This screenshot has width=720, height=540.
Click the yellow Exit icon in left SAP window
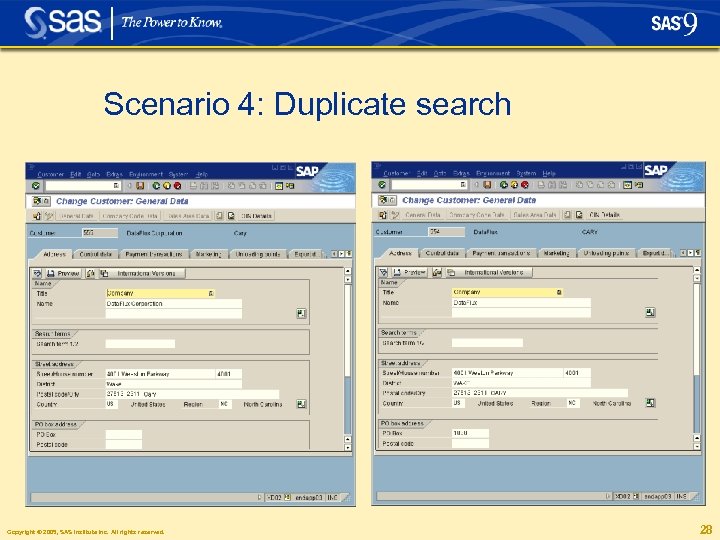[x=167, y=186]
